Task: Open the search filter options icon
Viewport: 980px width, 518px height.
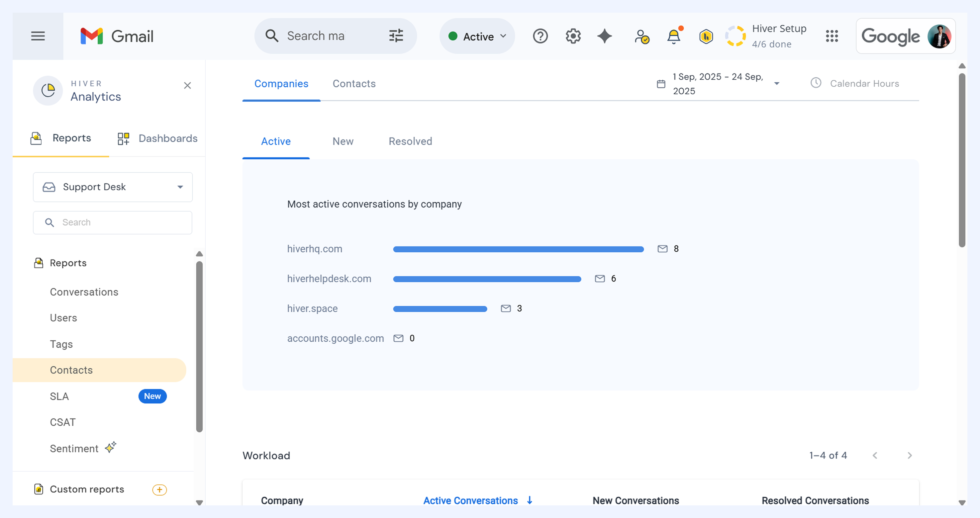Action: click(x=396, y=36)
